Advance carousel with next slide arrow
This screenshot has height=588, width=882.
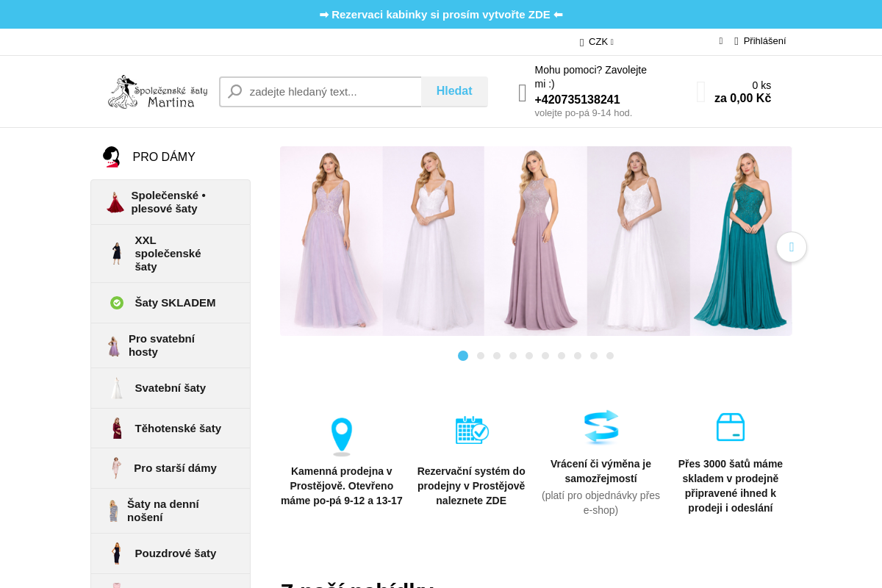(x=791, y=247)
